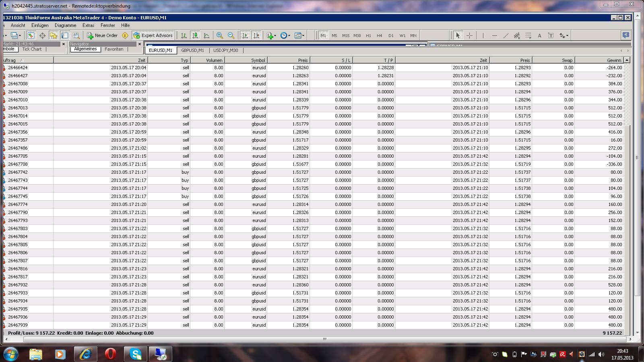Close the Navigator panel
The image size is (644, 362).
point(140,44)
